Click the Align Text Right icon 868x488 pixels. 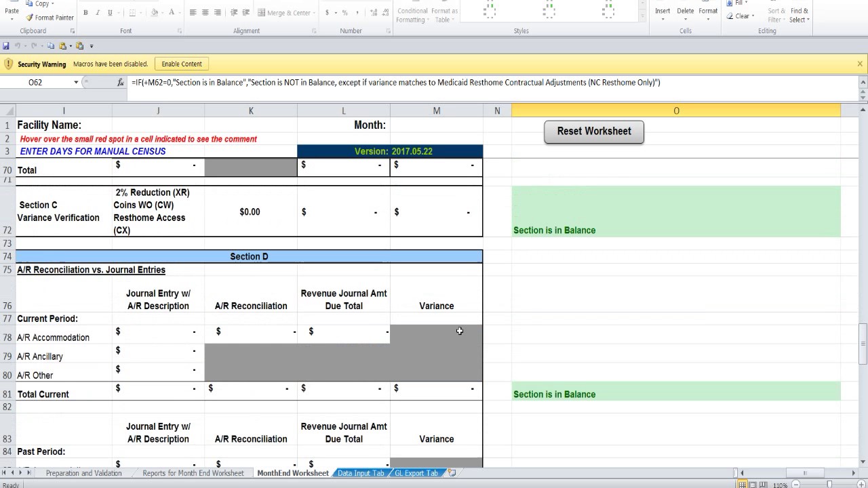217,13
